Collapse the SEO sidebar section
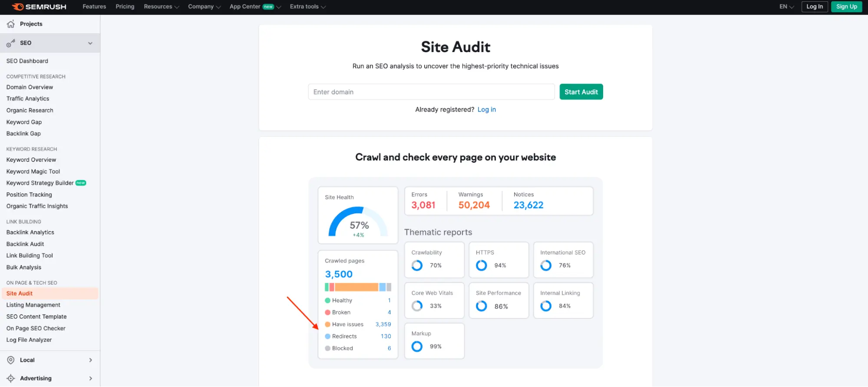The width and height of the screenshot is (868, 387). tap(90, 43)
